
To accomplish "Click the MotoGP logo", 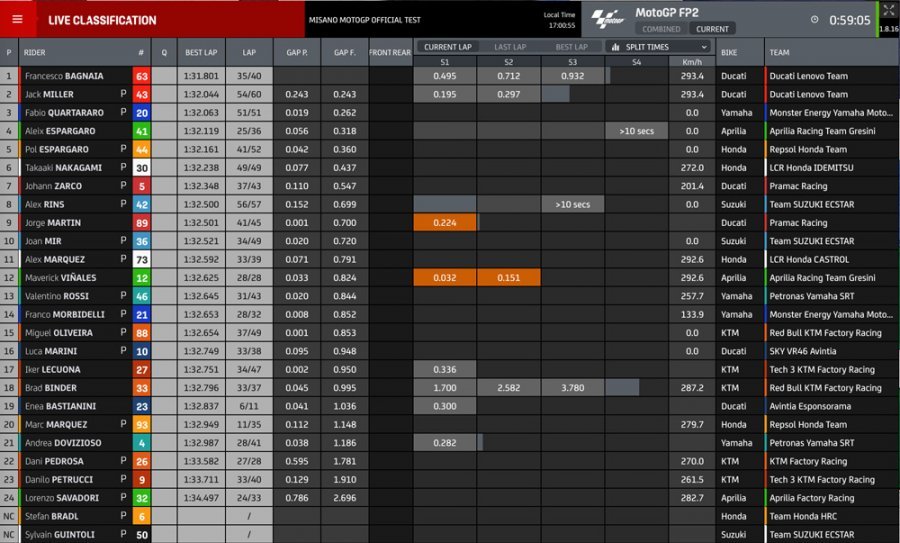I will click(607, 19).
